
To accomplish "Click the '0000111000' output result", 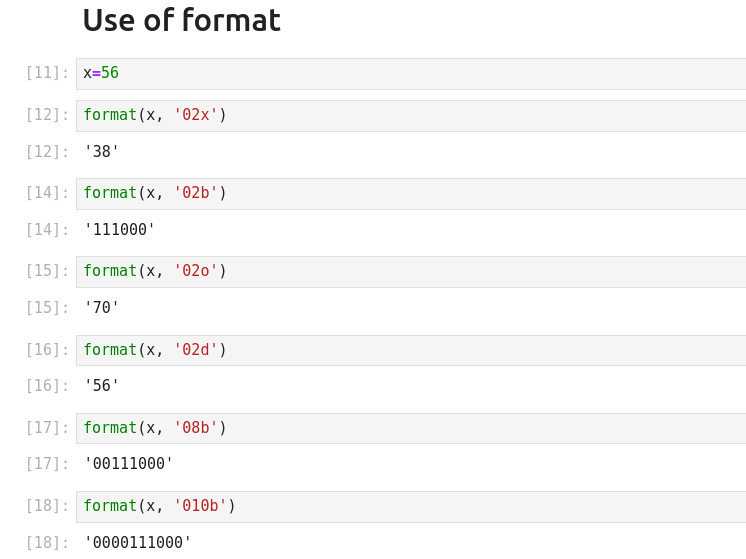I will tap(137, 543).
